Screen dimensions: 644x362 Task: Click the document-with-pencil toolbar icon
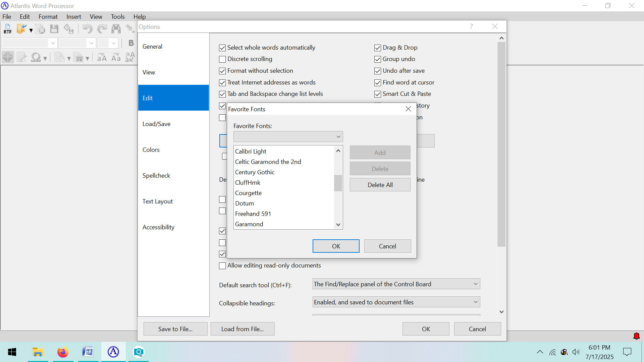[21, 57]
